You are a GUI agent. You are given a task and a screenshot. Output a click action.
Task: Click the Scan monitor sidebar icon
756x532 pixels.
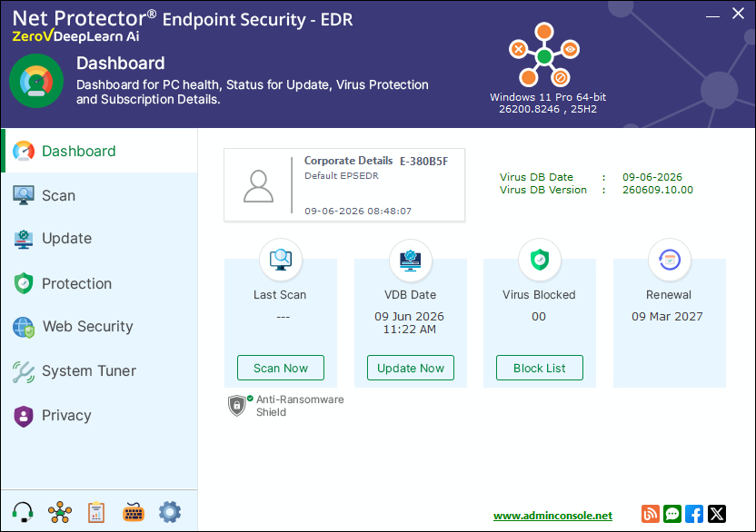click(x=24, y=195)
